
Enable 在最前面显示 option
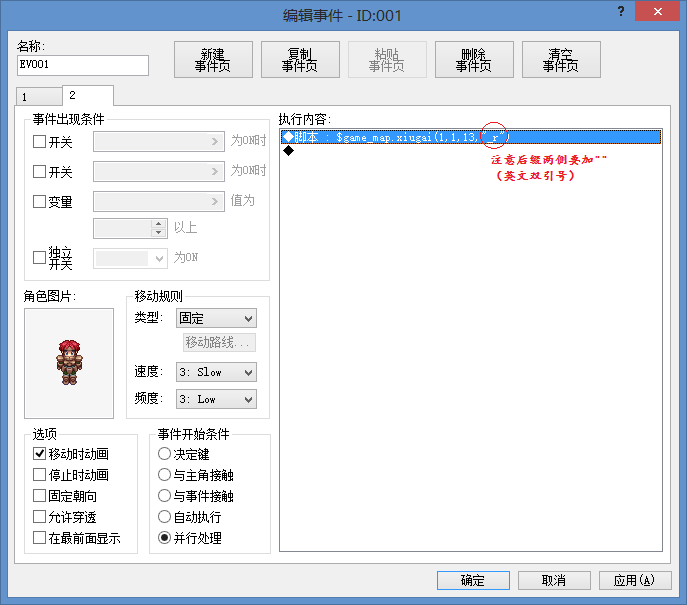[39, 538]
